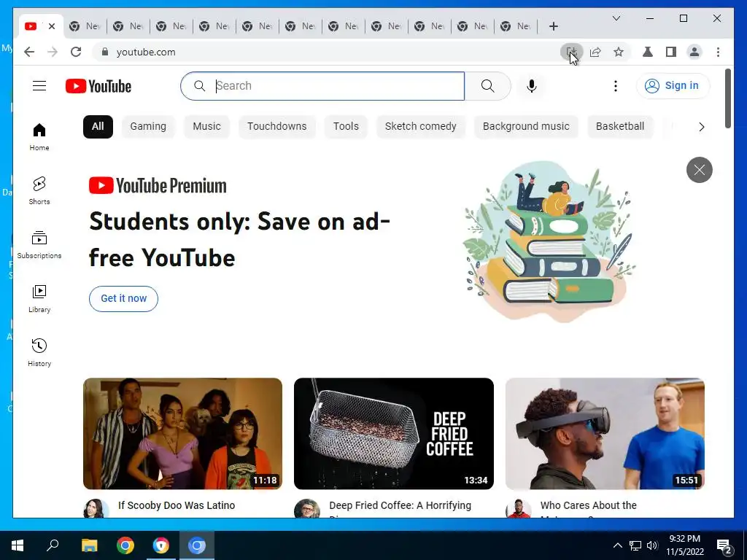Click the page vertical scrollbar
This screenshot has height=560, width=747.
[728, 99]
